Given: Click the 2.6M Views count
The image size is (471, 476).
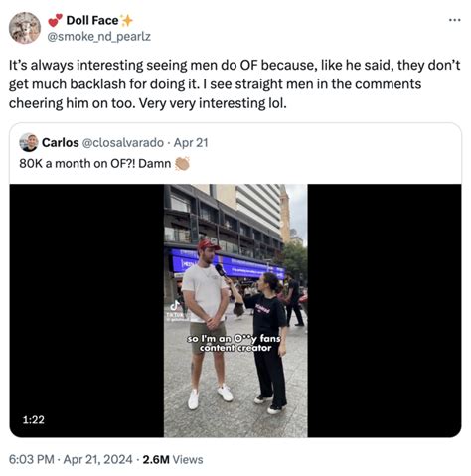Looking at the screenshot, I should 173,460.
